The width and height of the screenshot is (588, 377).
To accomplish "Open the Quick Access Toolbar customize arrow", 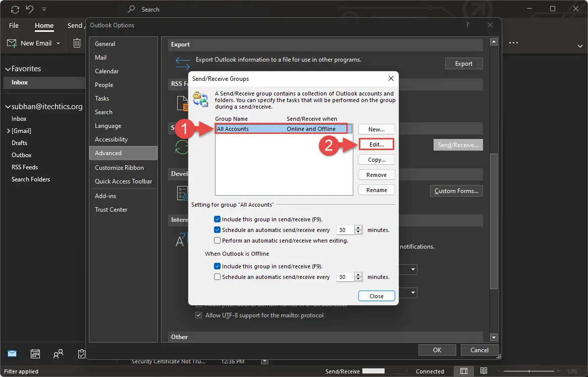I will 44,9.
